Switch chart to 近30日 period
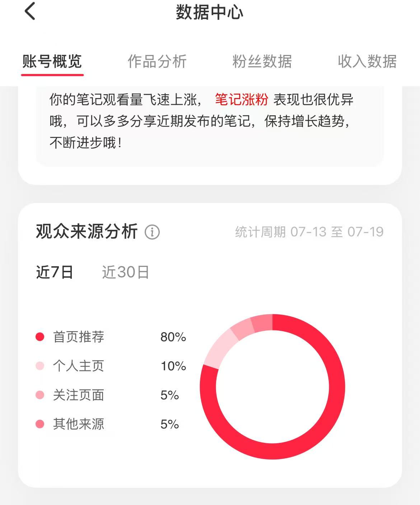Viewport: 420px width, 505px height. [126, 272]
